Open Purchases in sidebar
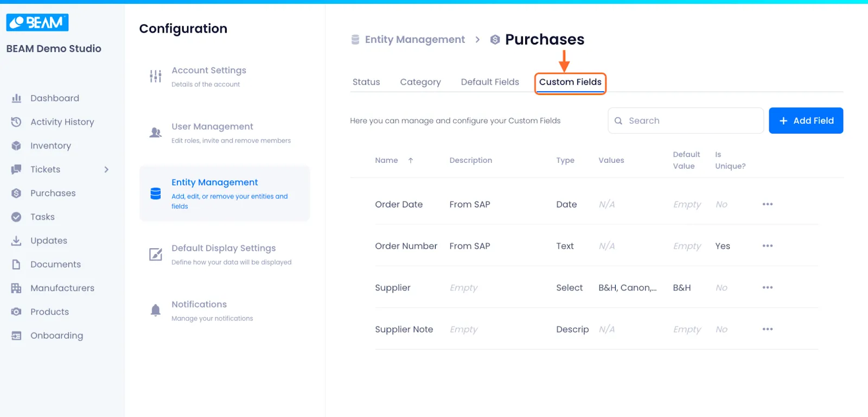Screen dimensions: 868x417 (53, 193)
